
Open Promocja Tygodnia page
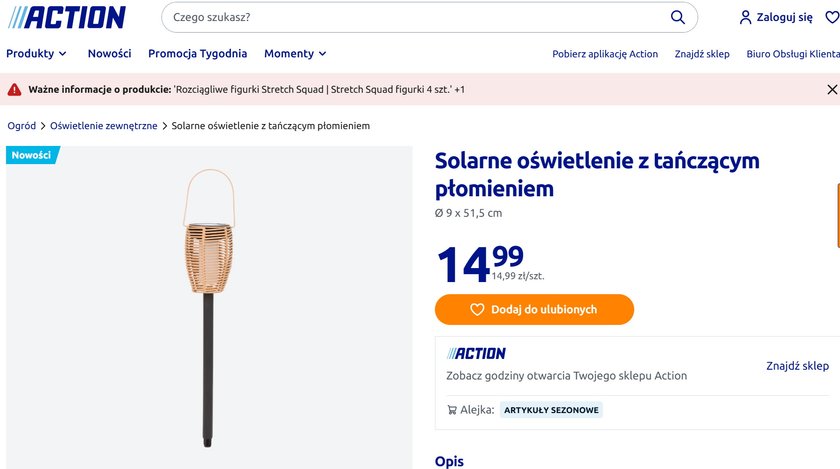click(198, 54)
